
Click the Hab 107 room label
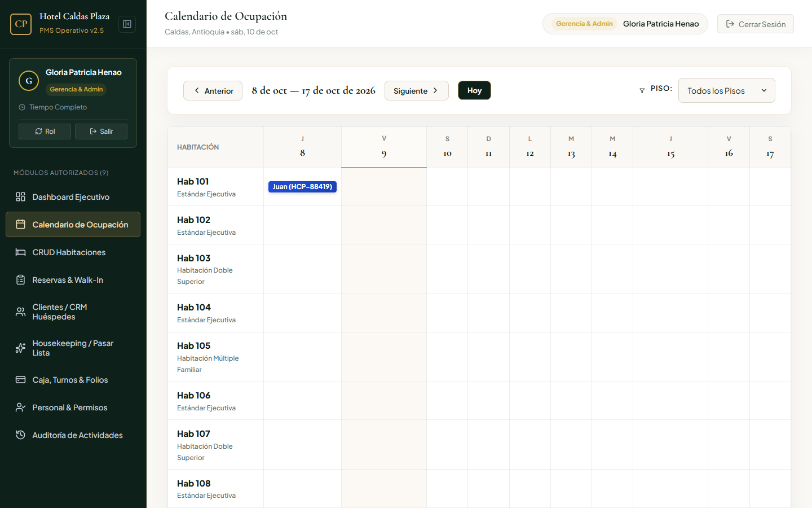pyautogui.click(x=193, y=433)
